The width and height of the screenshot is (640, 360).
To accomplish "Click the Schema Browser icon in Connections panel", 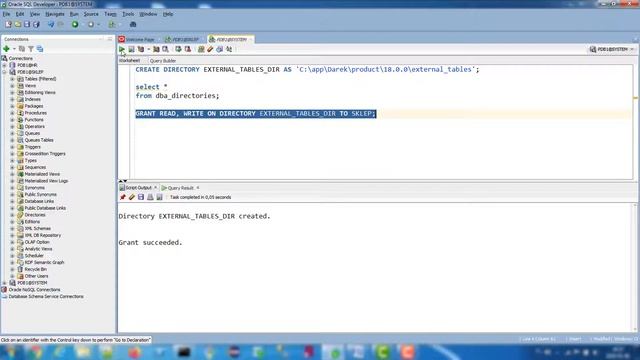I will (x=40, y=49).
